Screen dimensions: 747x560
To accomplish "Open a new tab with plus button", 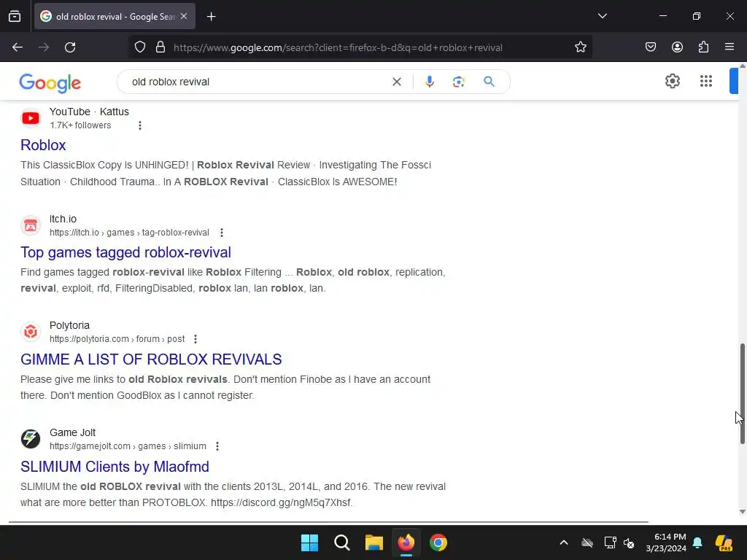I will tap(212, 17).
